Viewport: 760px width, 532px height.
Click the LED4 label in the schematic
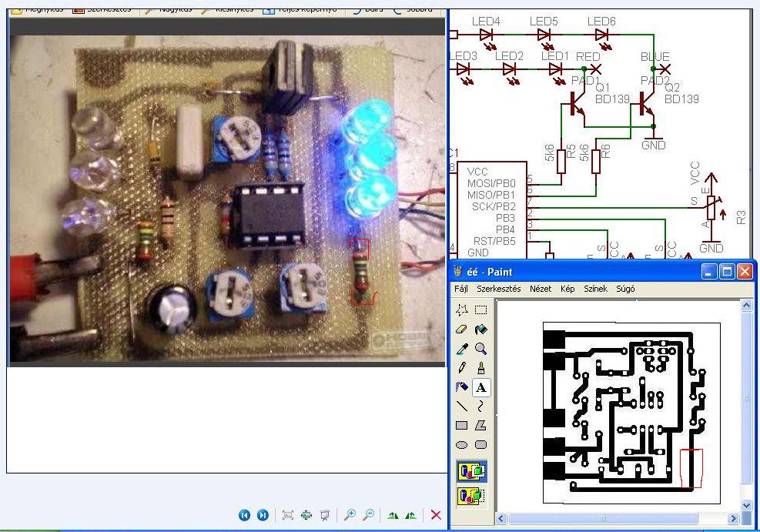click(x=486, y=22)
